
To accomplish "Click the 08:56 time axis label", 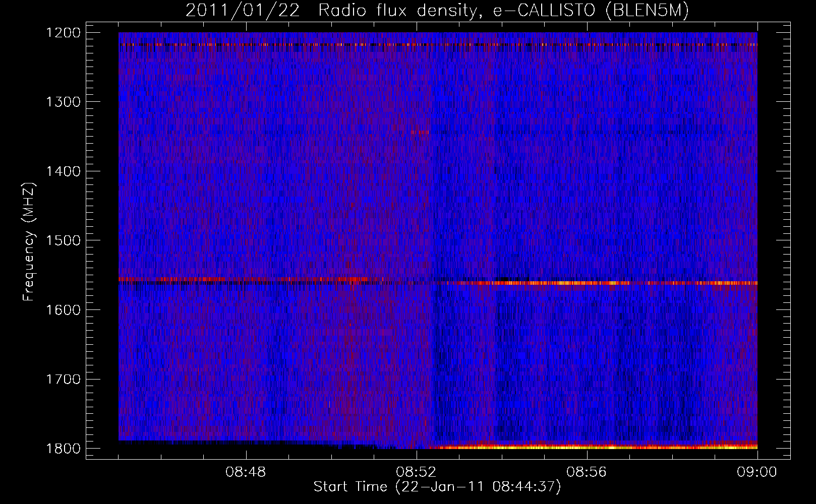I will point(587,472).
